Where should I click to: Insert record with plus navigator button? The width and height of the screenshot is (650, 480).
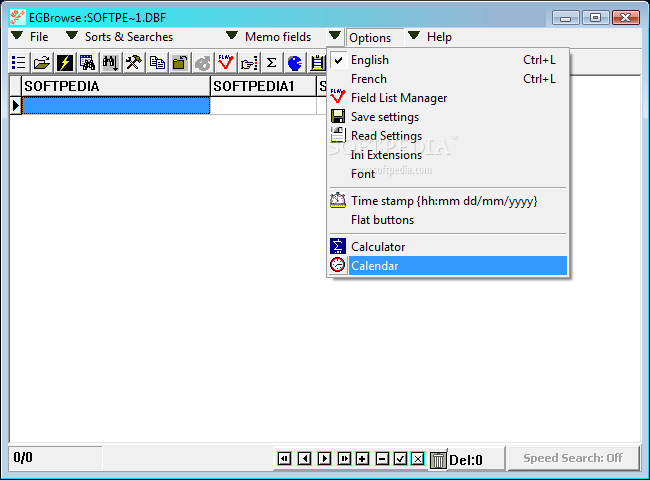362,458
